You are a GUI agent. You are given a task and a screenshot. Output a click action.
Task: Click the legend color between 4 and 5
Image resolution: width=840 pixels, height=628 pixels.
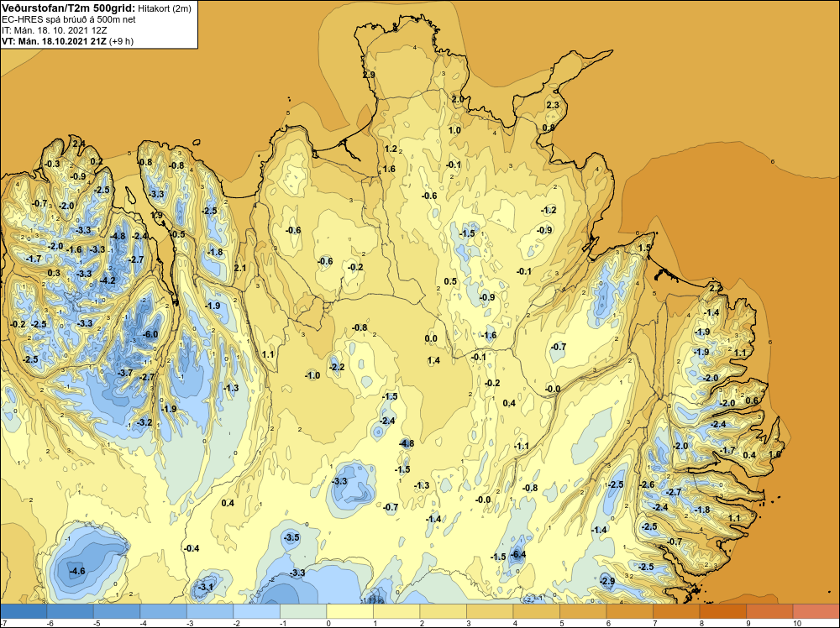[x=536, y=611]
